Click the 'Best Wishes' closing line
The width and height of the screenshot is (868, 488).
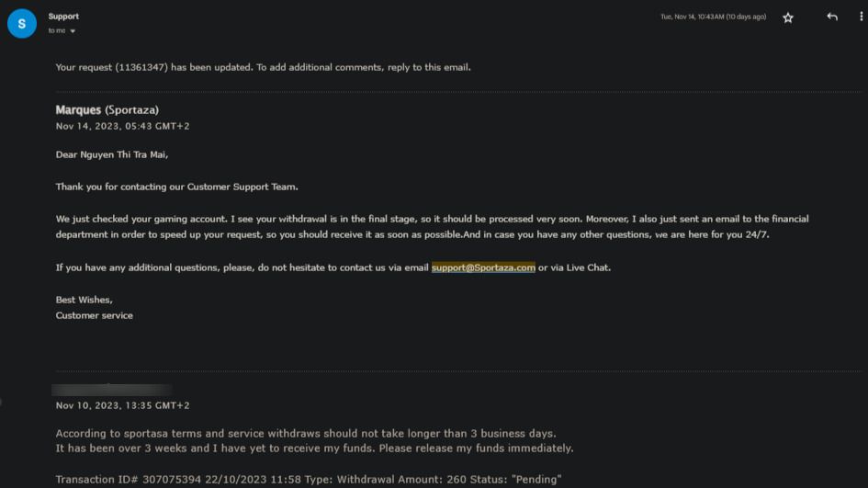tap(84, 300)
